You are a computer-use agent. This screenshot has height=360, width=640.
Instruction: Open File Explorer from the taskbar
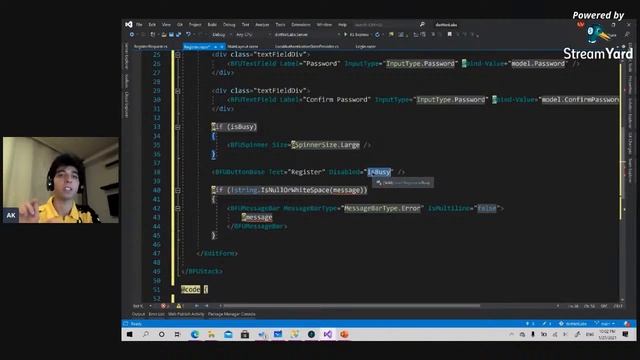coord(211,334)
